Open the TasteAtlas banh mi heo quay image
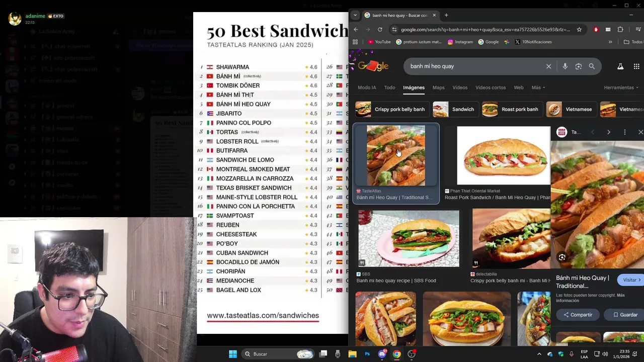 pyautogui.click(x=396, y=156)
